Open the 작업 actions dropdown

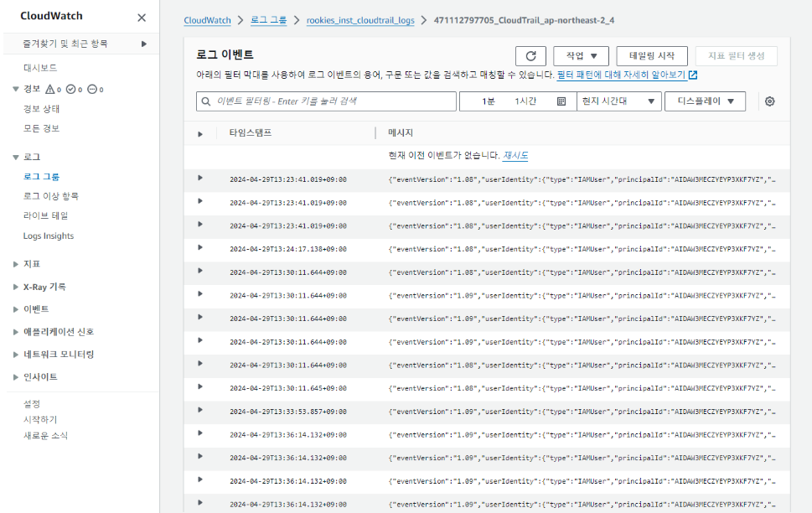[582, 56]
